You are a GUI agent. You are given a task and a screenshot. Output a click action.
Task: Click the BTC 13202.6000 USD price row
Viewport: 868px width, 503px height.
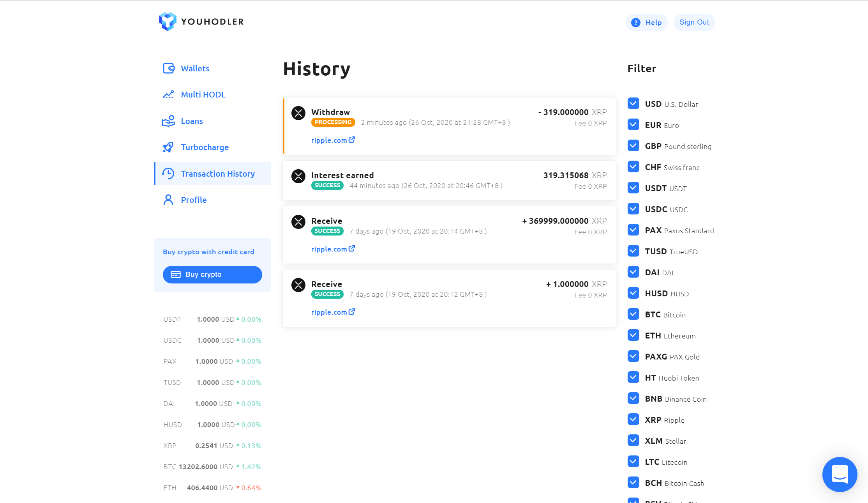click(x=212, y=467)
